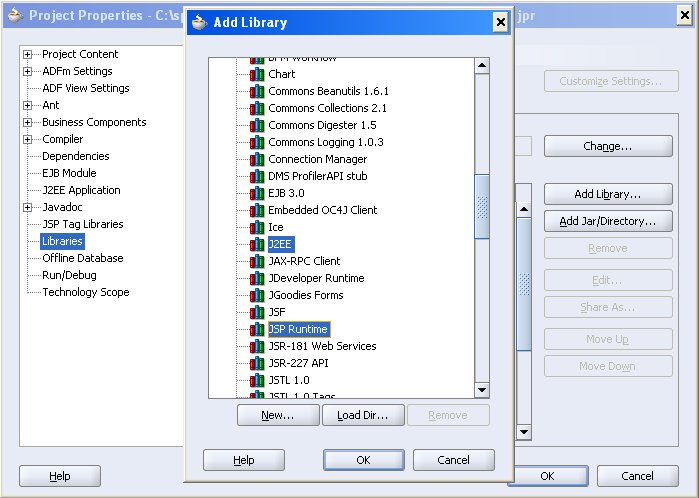Click the Load Dir... button
The width and height of the screenshot is (699, 498).
[x=363, y=415]
